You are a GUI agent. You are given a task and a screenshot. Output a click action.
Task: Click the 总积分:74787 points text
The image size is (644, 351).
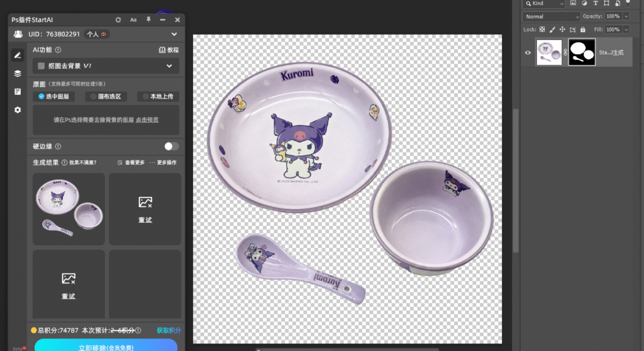(x=58, y=330)
